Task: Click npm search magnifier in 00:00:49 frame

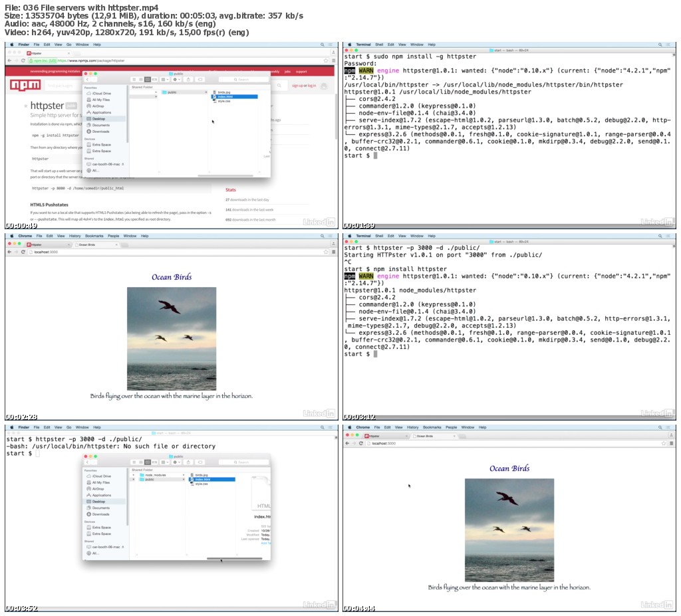Action: tap(279, 86)
